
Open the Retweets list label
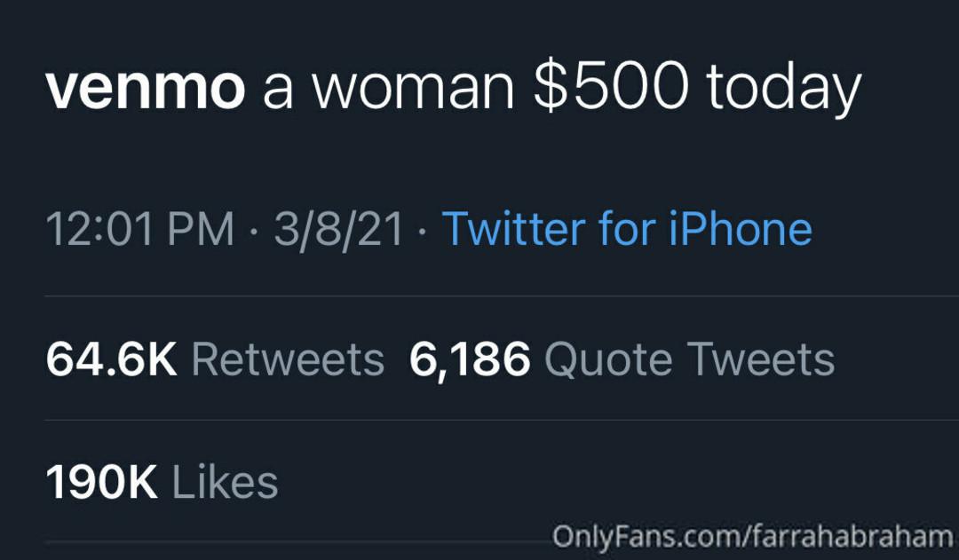click(288, 359)
